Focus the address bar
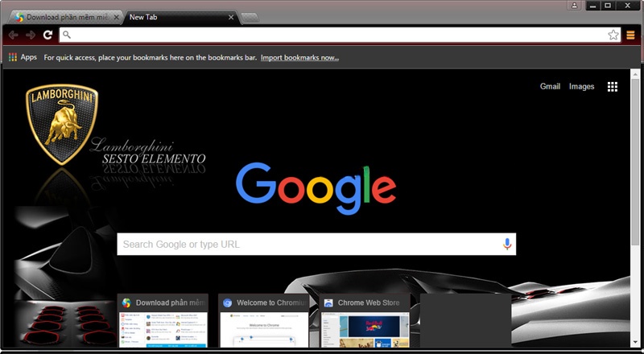Image resolution: width=644 pixels, height=354 pixels. click(x=339, y=35)
